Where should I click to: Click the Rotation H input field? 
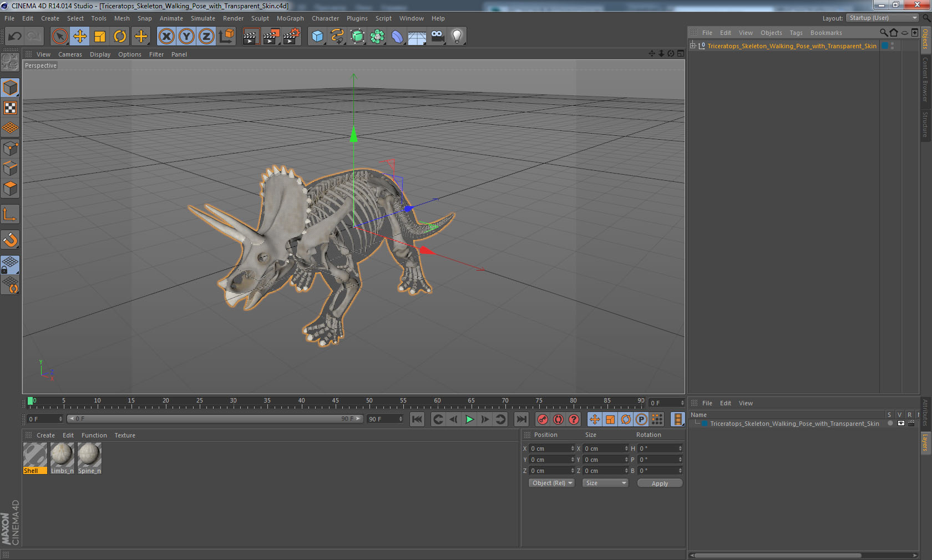coord(660,449)
